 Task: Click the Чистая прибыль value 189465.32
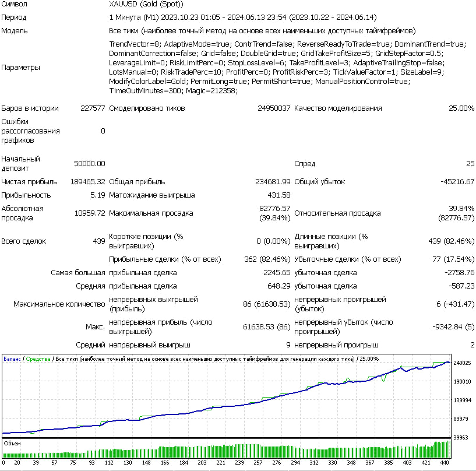(x=88, y=182)
